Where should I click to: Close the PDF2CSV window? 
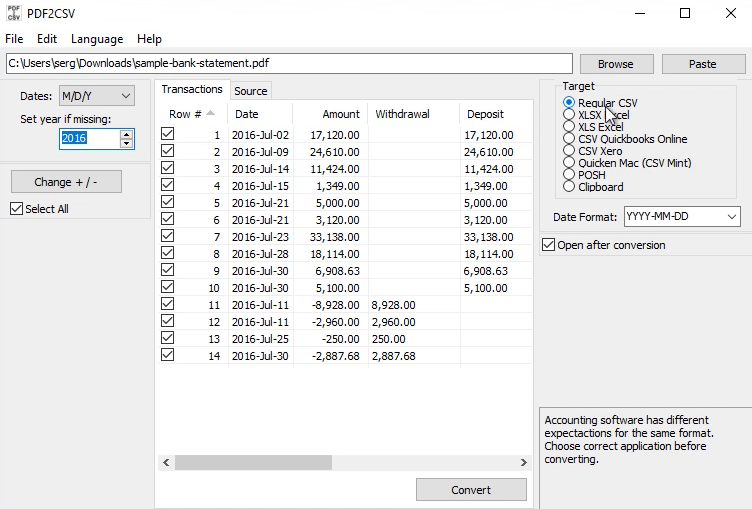tap(731, 13)
